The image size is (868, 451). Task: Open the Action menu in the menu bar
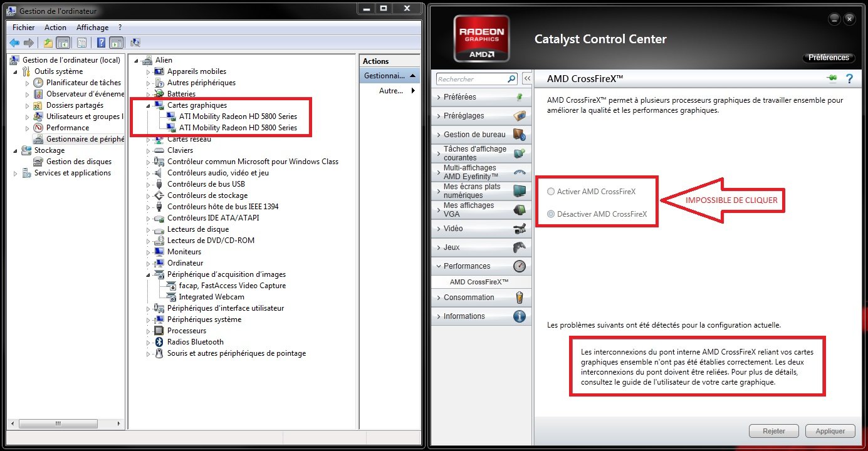(55, 28)
